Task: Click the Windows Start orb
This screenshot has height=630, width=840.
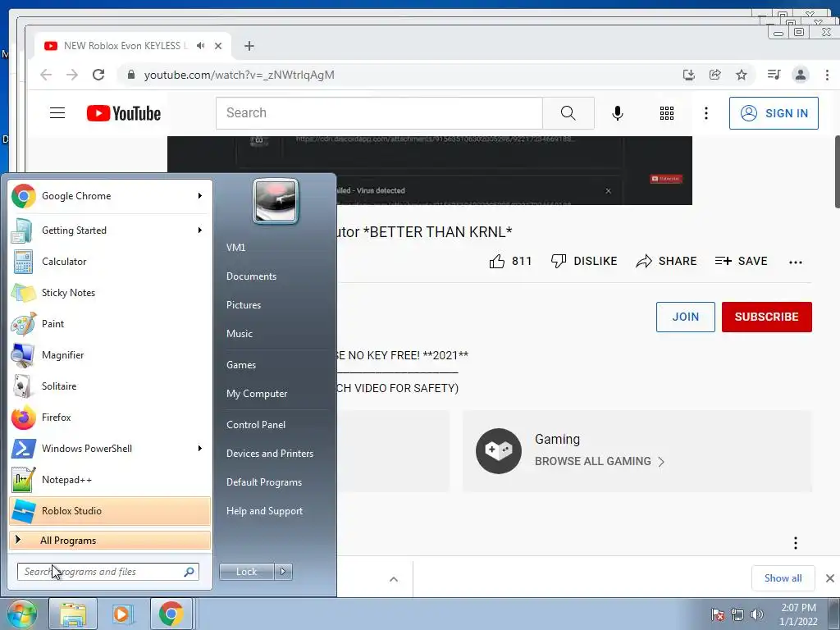Action: 21,614
